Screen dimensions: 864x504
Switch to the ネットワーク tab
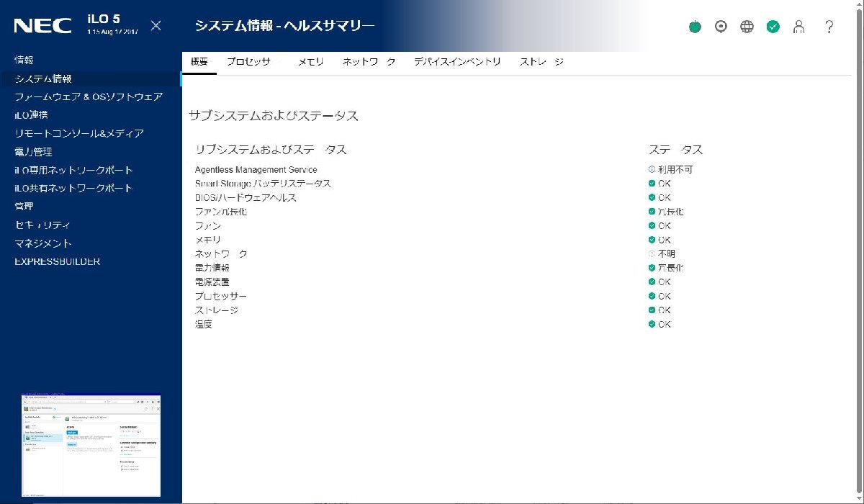(369, 62)
